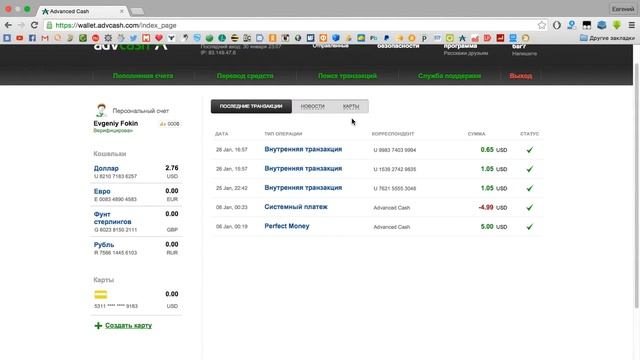Open the Gmail bookmark icon
640x360 pixels.
[45, 38]
